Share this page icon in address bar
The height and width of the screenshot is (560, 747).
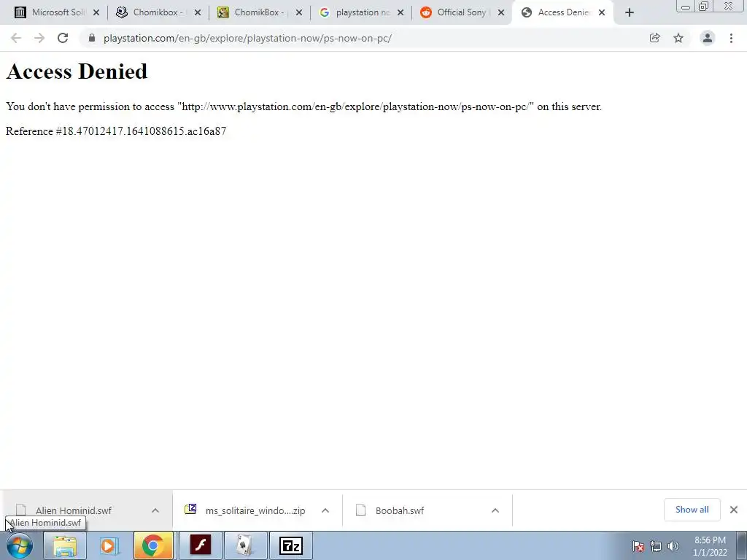655,38
